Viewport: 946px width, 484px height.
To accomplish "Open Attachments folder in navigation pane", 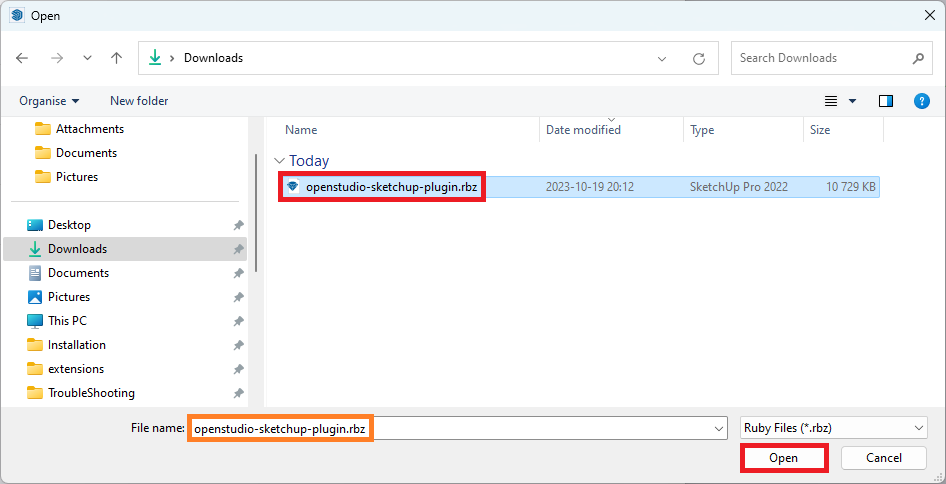I will tap(80, 129).
